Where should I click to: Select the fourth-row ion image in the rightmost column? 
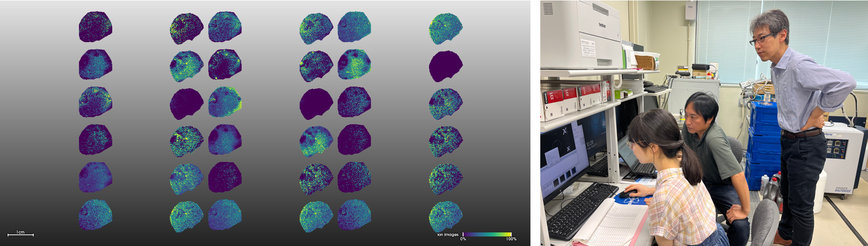pos(445,141)
